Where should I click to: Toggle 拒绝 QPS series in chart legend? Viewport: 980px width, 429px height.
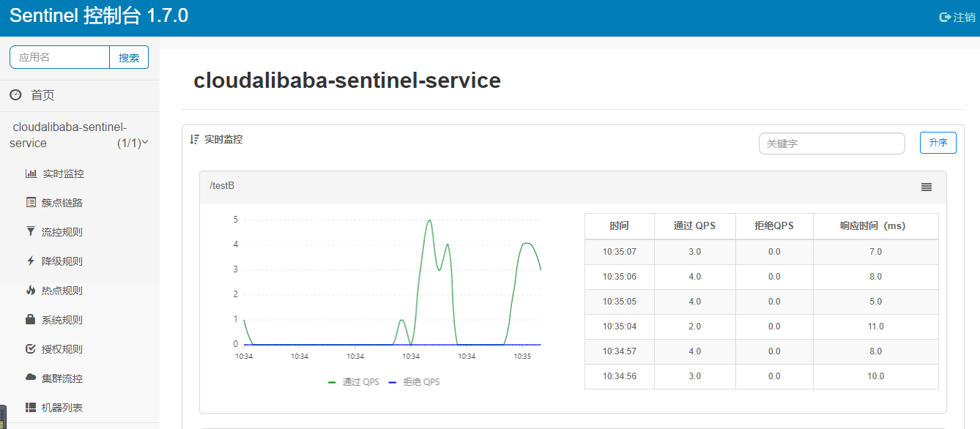414,382
